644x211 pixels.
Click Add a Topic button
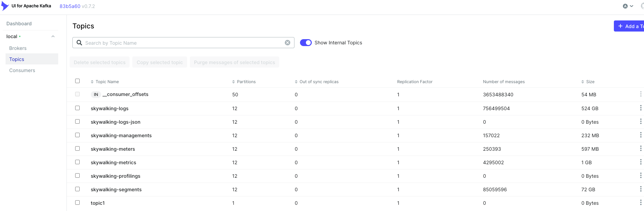[x=629, y=26]
